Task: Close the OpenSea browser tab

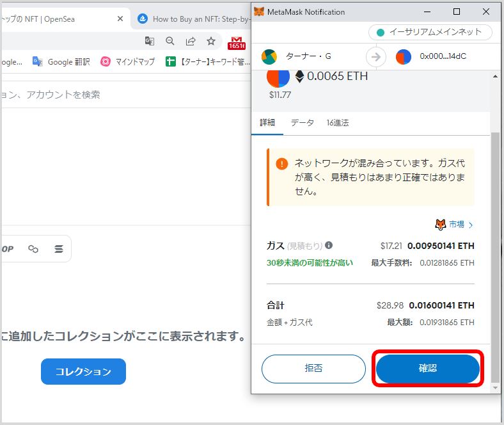Action: [x=120, y=19]
